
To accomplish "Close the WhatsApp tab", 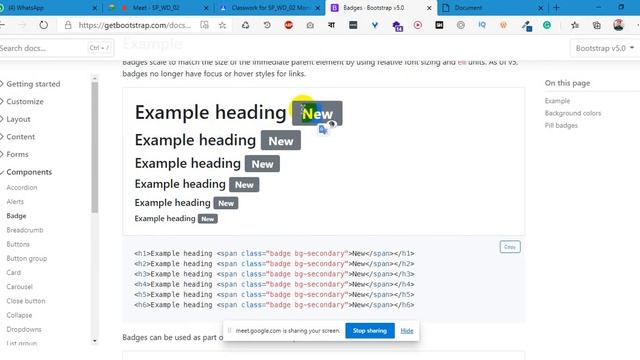I will coord(95,8).
